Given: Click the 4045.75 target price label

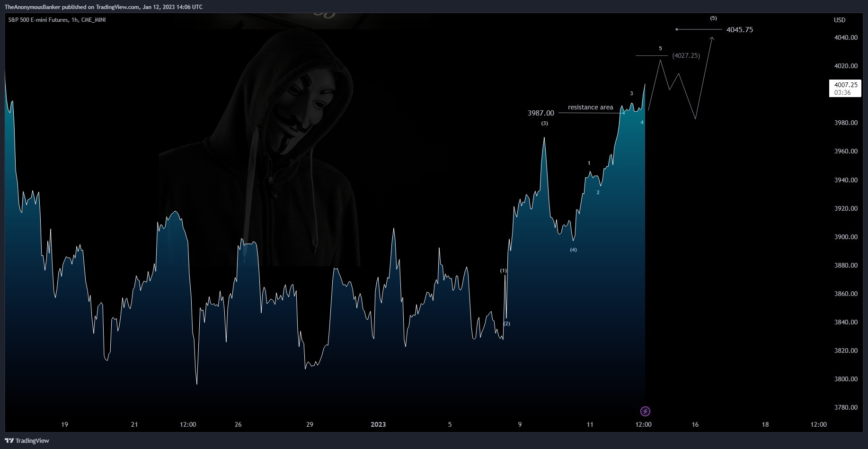Looking at the screenshot, I should (739, 29).
